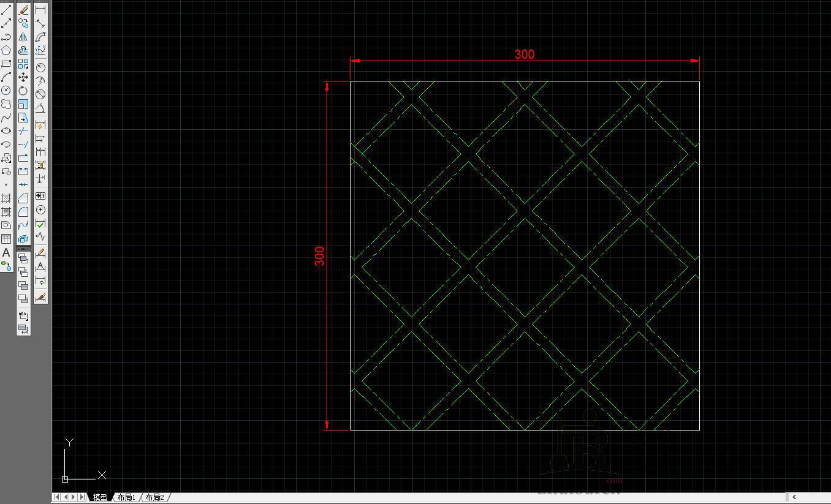The width and height of the screenshot is (831, 504).
Task: Select the Ellipse Arc tool
Action: coord(6,145)
